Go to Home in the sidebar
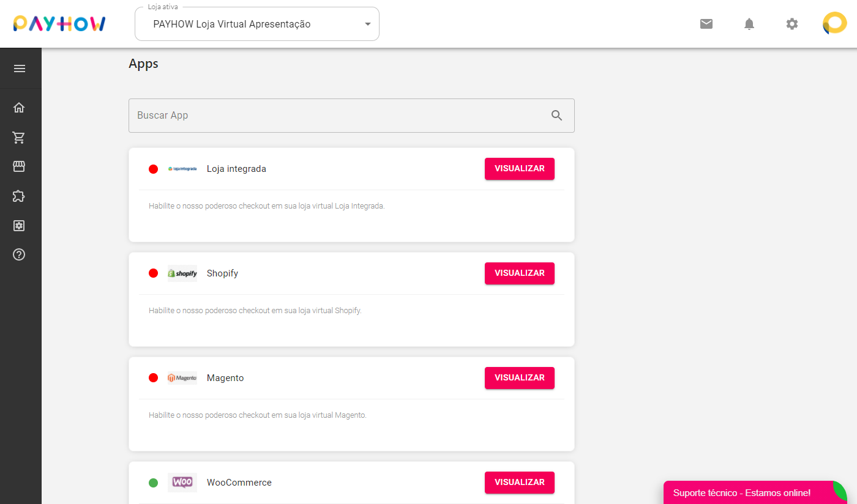The height and width of the screenshot is (504, 857). point(19,108)
